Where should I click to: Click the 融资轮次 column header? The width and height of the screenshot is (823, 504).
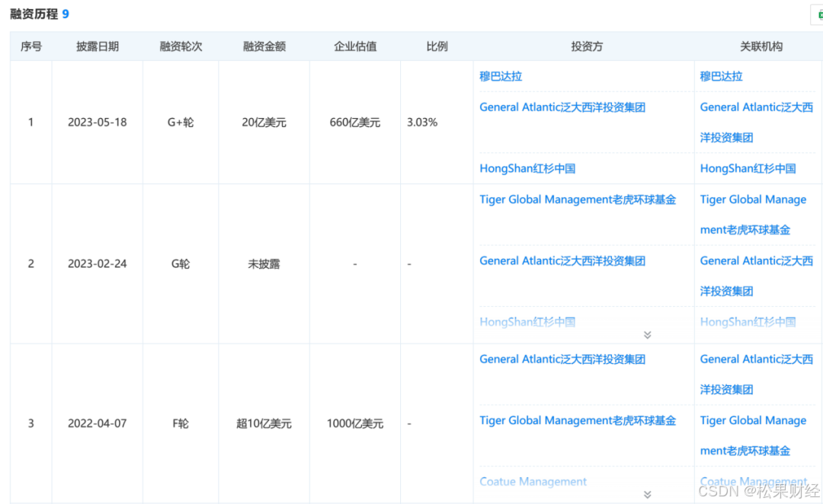click(181, 46)
